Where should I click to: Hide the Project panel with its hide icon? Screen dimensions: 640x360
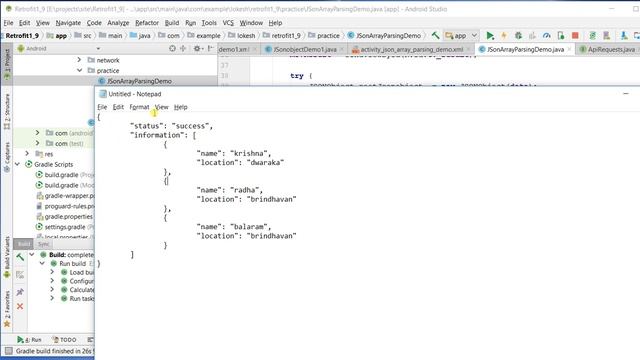[x=211, y=49]
